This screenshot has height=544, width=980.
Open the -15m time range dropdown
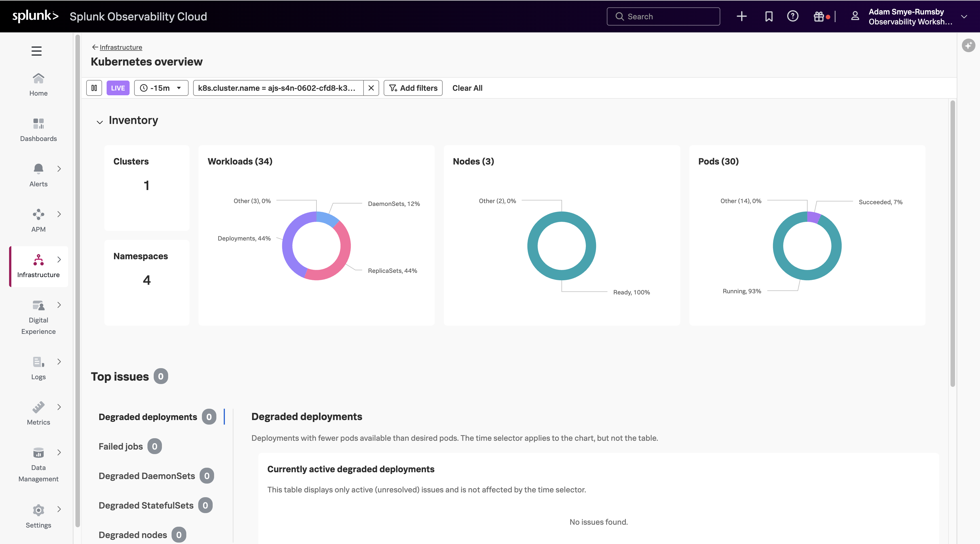161,88
